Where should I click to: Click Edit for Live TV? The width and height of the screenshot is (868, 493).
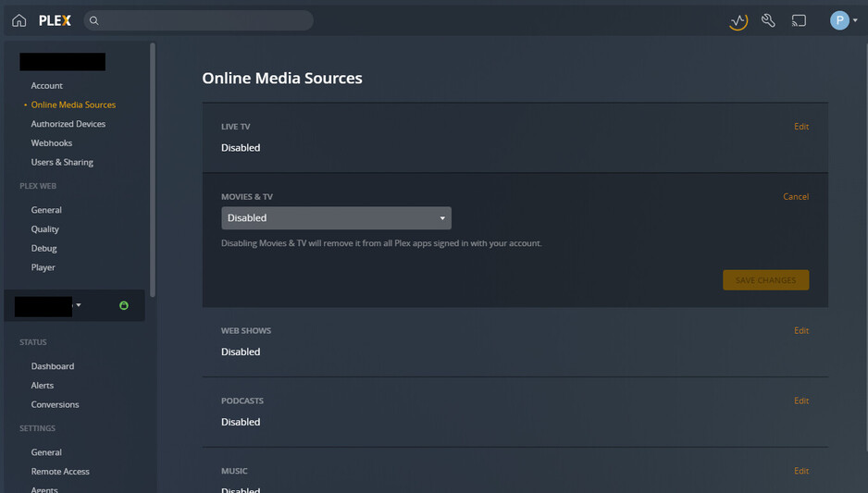(x=801, y=127)
